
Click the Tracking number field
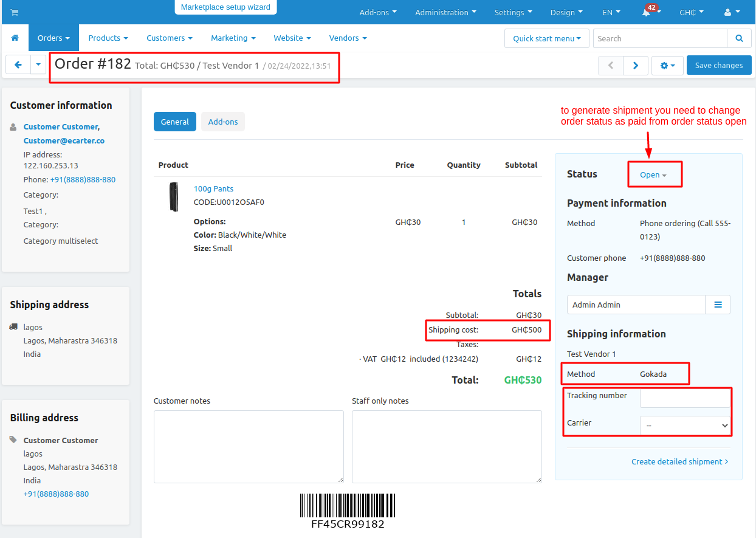click(685, 398)
